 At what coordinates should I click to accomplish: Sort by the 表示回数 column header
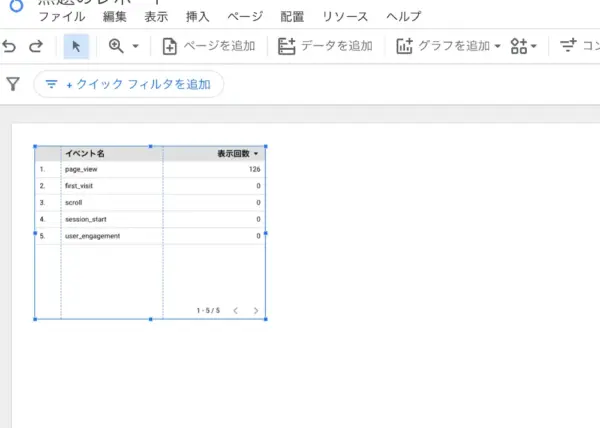(237, 154)
